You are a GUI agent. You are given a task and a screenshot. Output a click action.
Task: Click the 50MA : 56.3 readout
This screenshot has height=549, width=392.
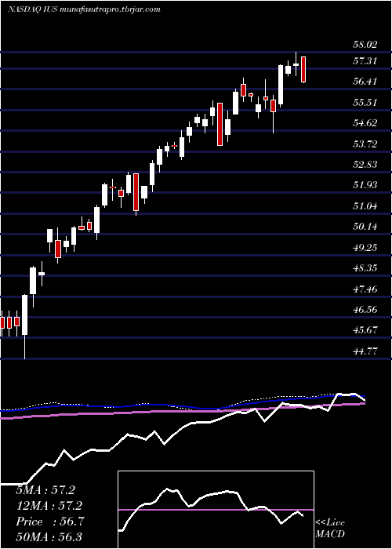[x=49, y=537]
